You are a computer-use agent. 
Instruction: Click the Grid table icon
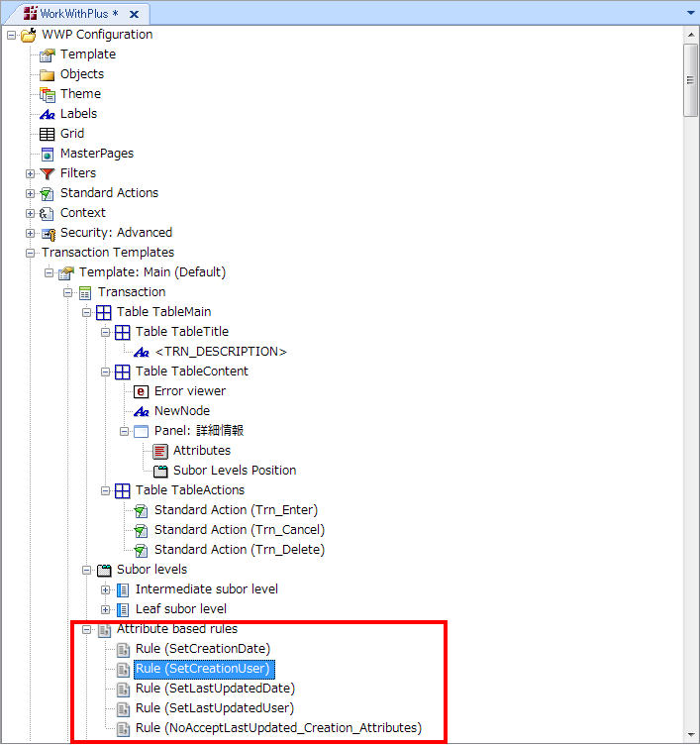click(x=47, y=135)
